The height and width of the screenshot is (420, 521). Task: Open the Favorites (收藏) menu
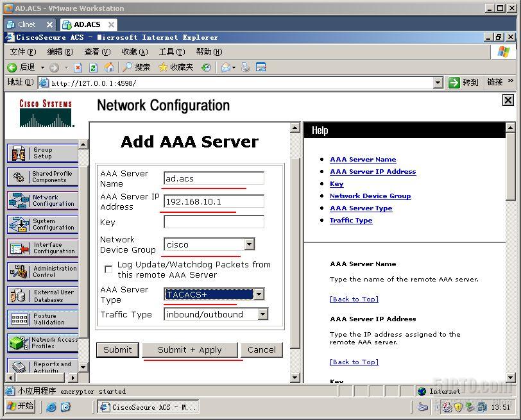[x=134, y=52]
